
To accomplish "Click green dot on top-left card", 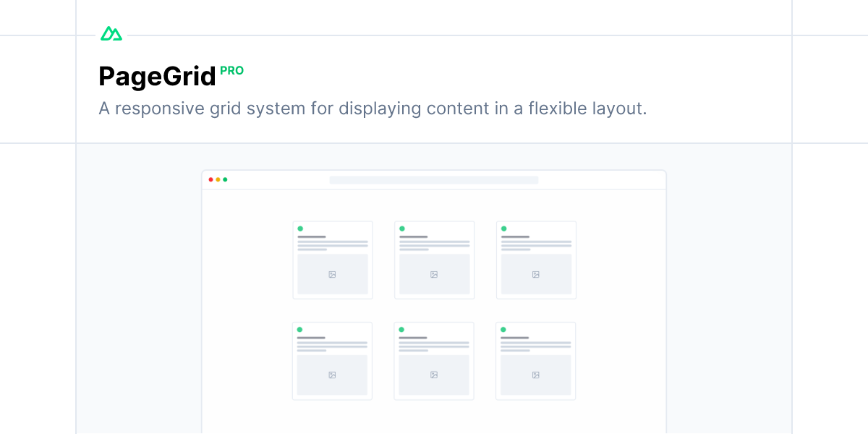I will [300, 229].
